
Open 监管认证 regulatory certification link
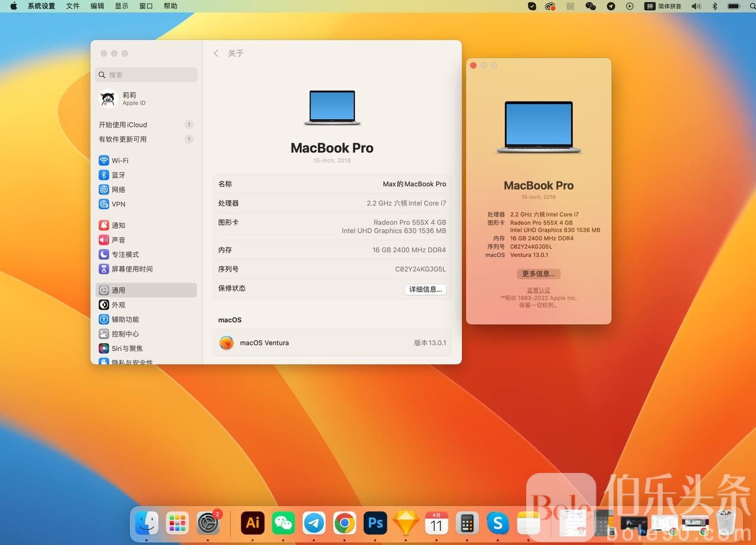click(x=538, y=290)
